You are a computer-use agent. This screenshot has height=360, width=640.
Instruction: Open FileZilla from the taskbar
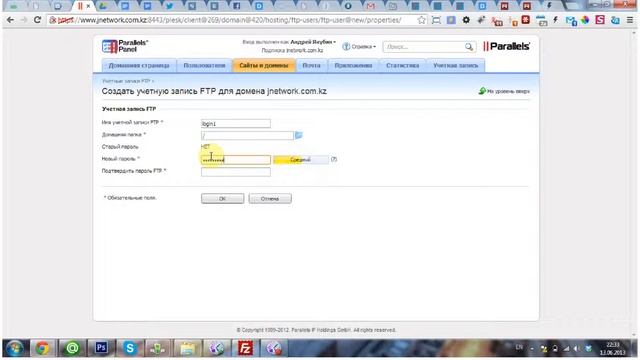point(245,348)
